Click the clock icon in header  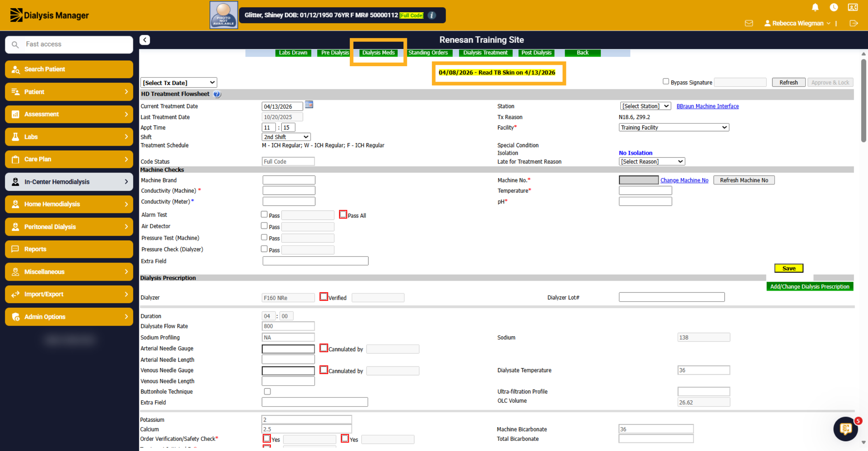click(x=834, y=7)
